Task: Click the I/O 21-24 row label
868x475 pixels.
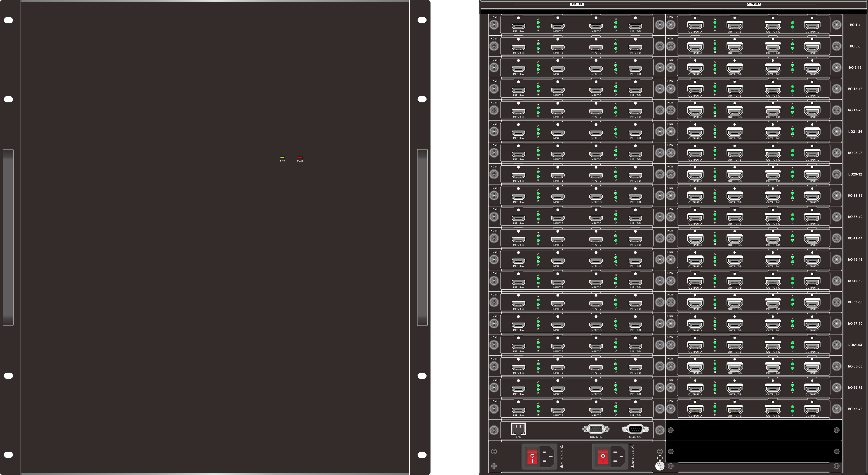Action: tap(855, 132)
